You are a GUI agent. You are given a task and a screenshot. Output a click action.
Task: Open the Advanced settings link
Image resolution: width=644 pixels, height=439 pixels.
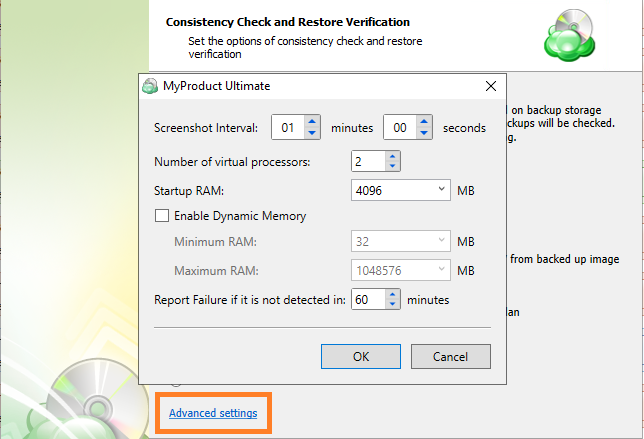(212, 413)
